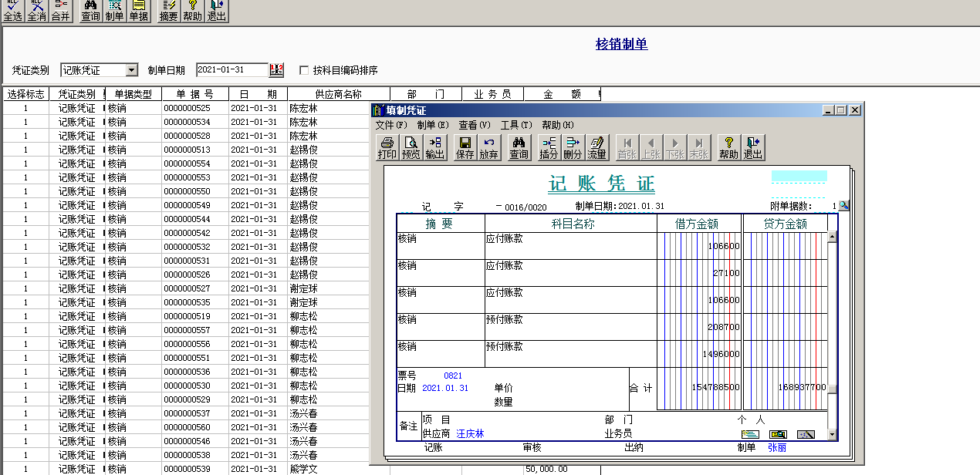Open 文件(F) menu in voucher window
This screenshot has height=475, width=980.
point(390,125)
